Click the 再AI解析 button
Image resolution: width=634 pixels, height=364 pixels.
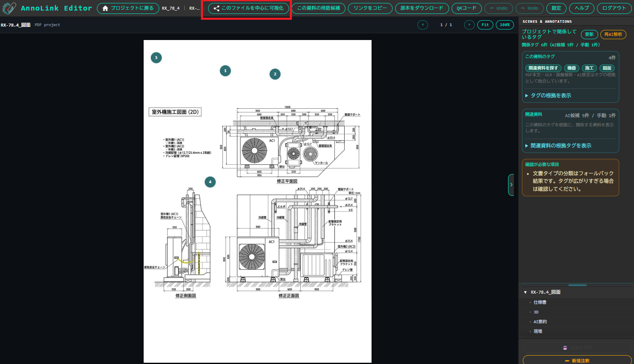613,35
